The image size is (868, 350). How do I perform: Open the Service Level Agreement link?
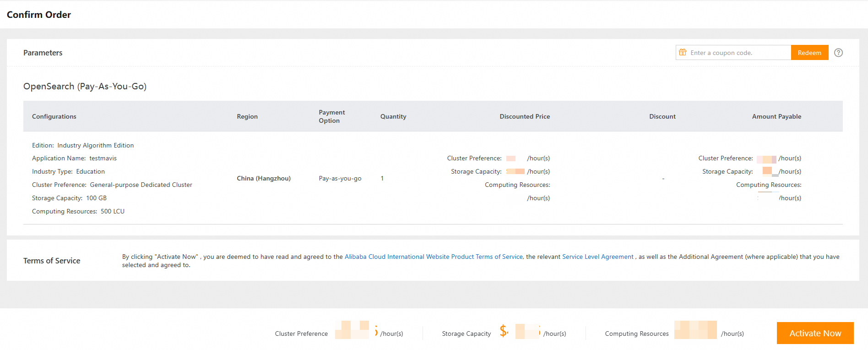(597, 257)
